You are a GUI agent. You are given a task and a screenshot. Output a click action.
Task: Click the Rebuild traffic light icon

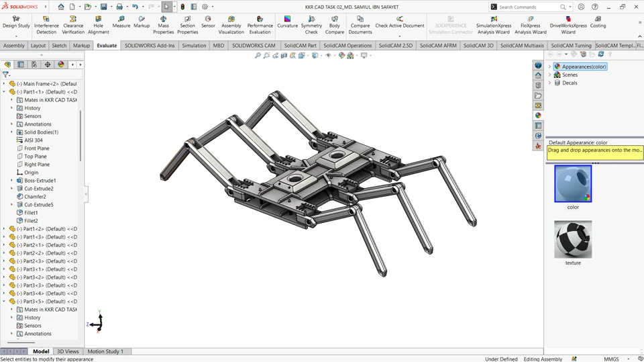click(182, 7)
